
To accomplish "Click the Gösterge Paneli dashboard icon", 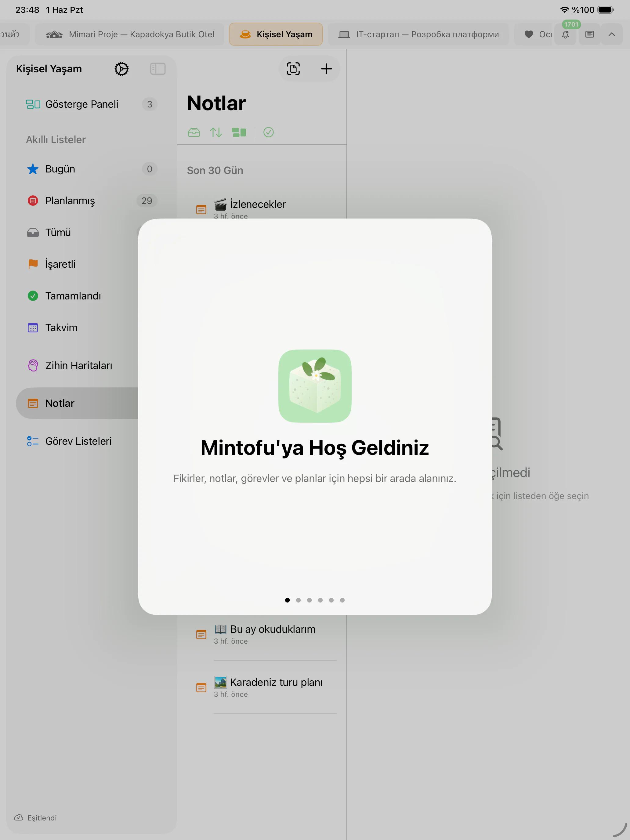I will (33, 104).
